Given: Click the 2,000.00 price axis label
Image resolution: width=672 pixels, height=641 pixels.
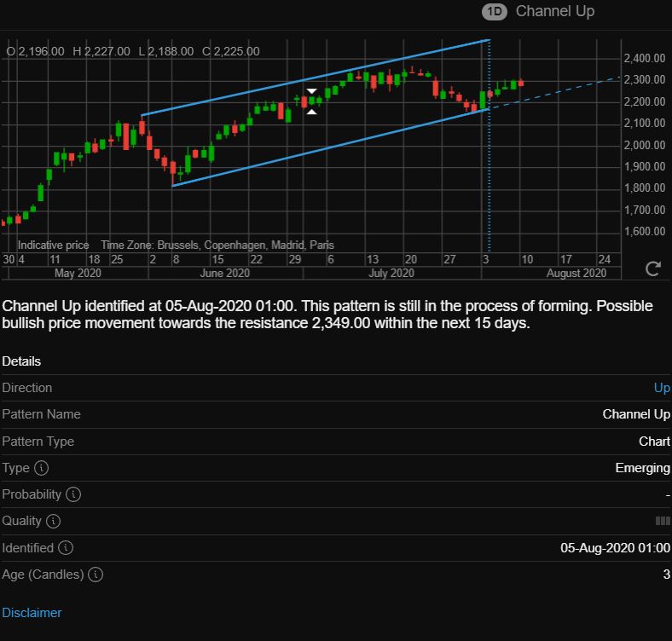Looking at the screenshot, I should pyautogui.click(x=645, y=145).
